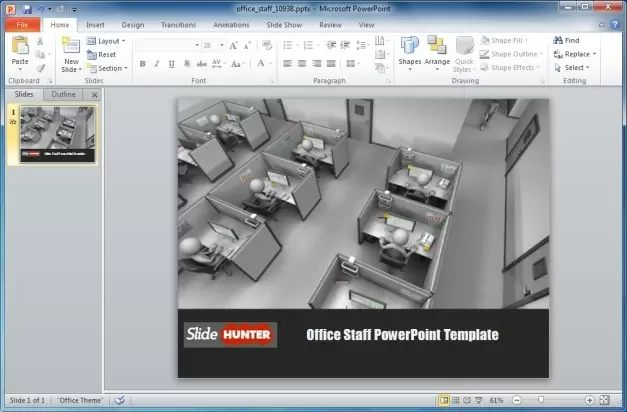Open the Section dropdown
Screen dimensions: 627x412
pos(110,68)
